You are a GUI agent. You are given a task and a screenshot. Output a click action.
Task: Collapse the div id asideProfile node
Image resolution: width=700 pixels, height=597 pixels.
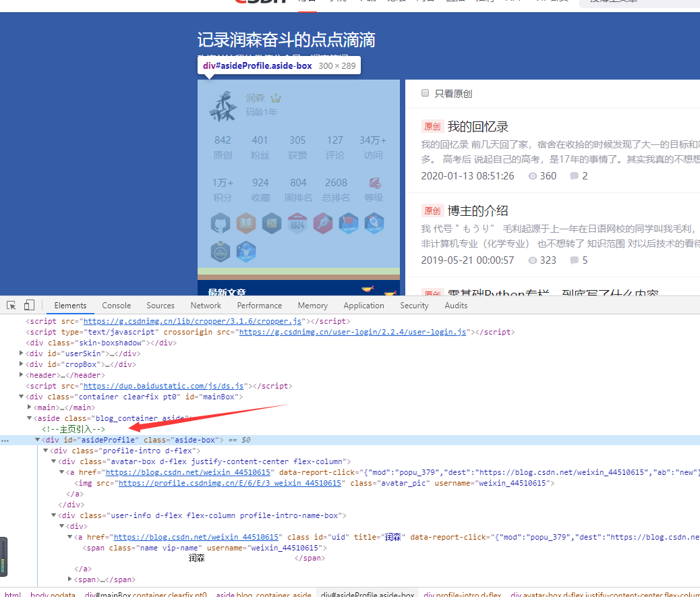pos(37,440)
